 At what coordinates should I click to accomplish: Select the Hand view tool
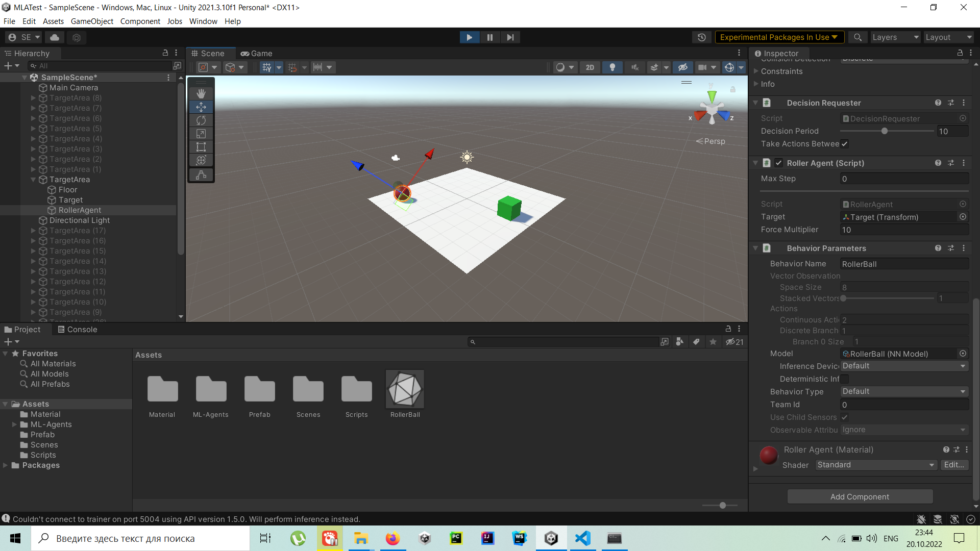(x=201, y=93)
